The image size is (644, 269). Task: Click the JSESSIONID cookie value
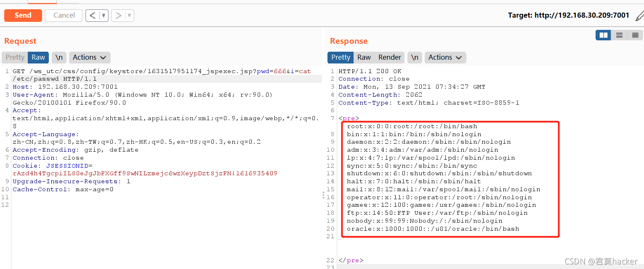(145, 174)
